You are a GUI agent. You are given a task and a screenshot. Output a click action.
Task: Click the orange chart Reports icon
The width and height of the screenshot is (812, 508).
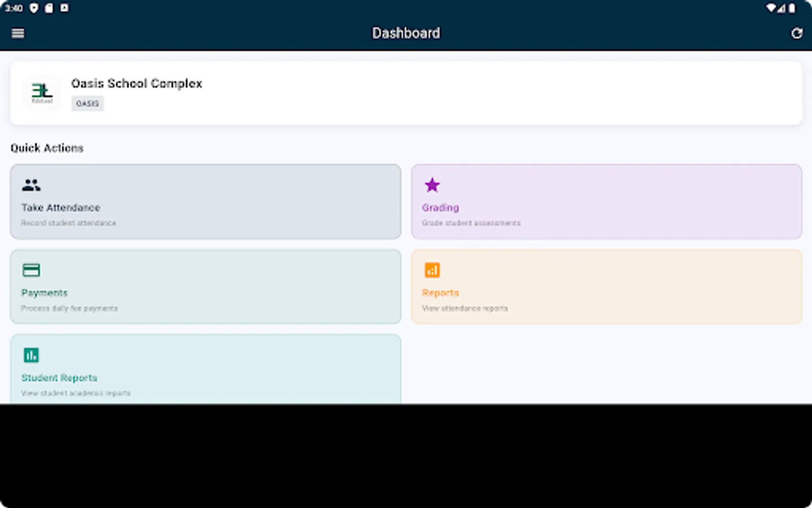pyautogui.click(x=432, y=270)
